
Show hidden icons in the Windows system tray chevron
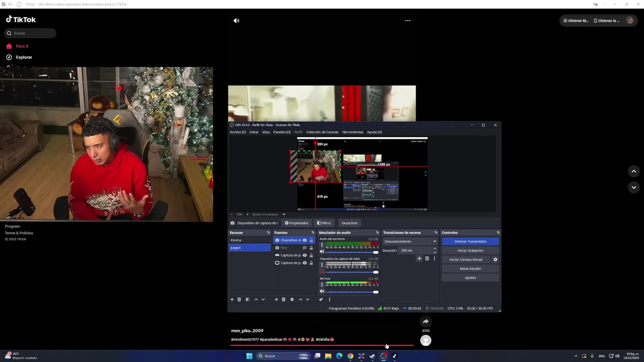point(576,356)
